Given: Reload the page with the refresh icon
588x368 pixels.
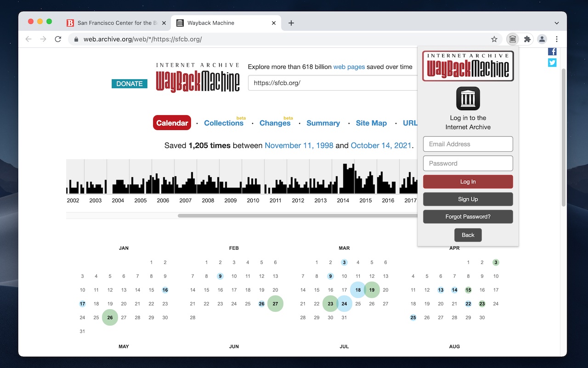Looking at the screenshot, I should (x=58, y=39).
